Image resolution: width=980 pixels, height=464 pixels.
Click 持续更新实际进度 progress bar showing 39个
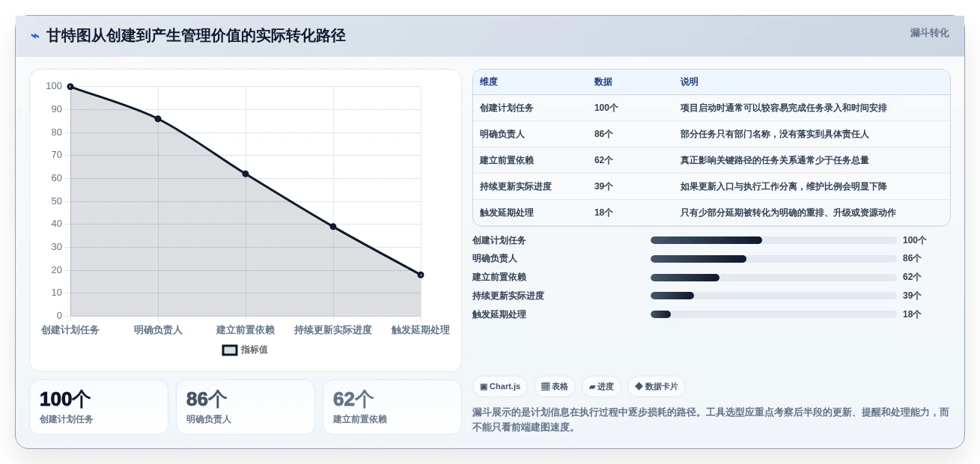(773, 296)
